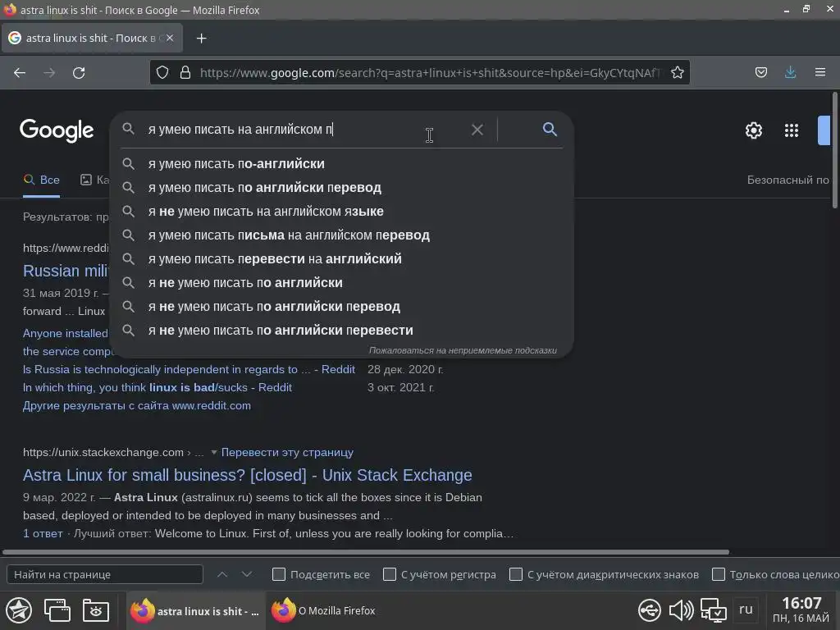Select suggestion 'я умею писать по-английски'
This screenshot has width=840, height=630.
pos(342,164)
